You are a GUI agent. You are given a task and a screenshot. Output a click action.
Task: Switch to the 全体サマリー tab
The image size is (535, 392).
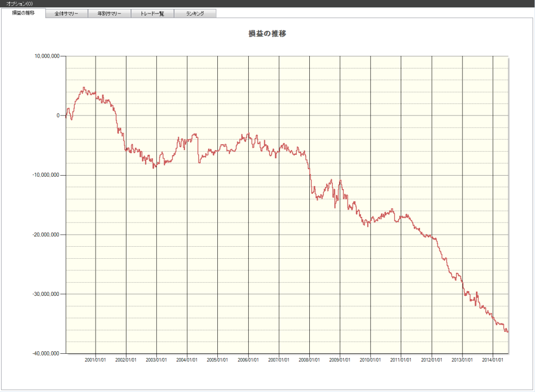[x=66, y=14]
